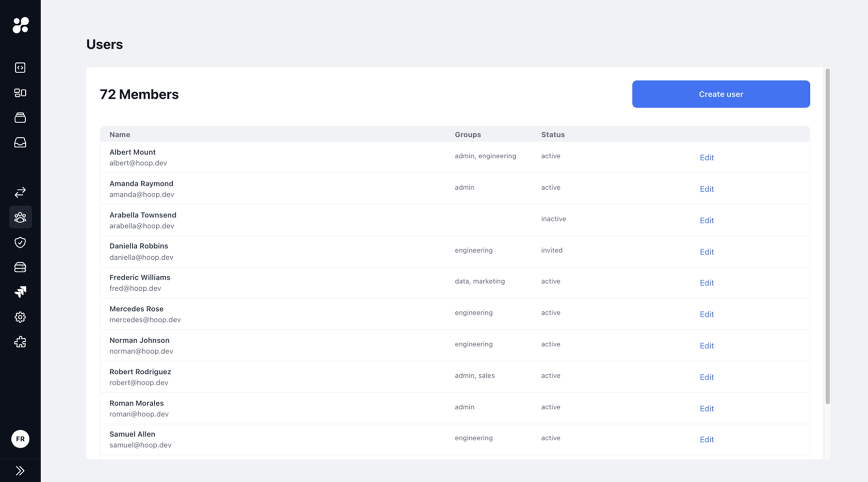
Task: Expand the sidebar using the double chevron
Action: point(20,470)
